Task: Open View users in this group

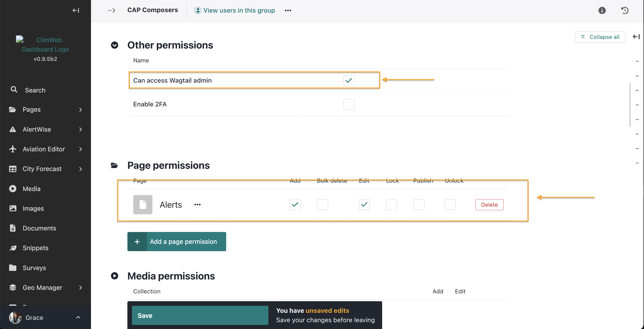Action: (235, 10)
